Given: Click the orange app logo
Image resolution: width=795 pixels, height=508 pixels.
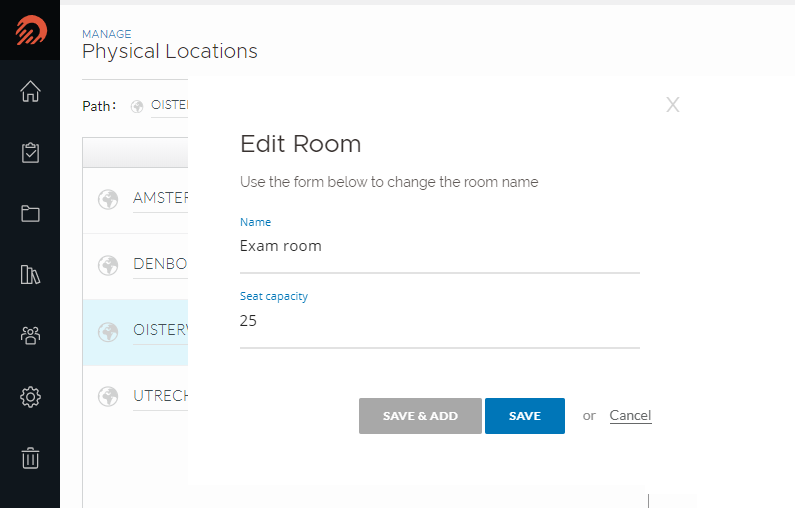Looking at the screenshot, I should [x=30, y=30].
